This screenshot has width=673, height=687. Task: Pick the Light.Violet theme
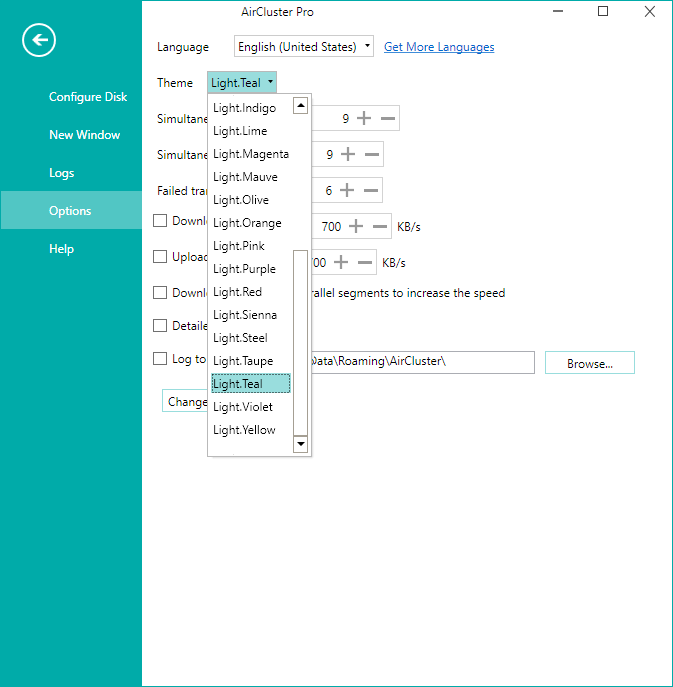point(251,407)
